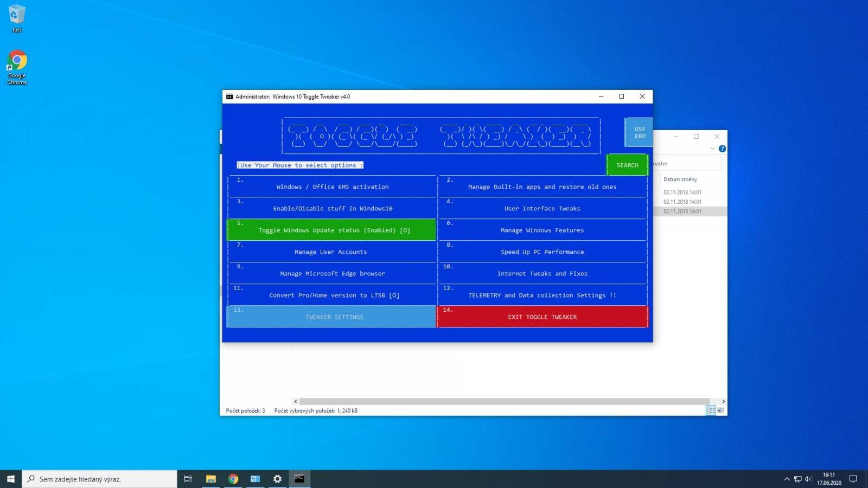
Task: Switch Explorer to large icons view
Action: [720, 410]
